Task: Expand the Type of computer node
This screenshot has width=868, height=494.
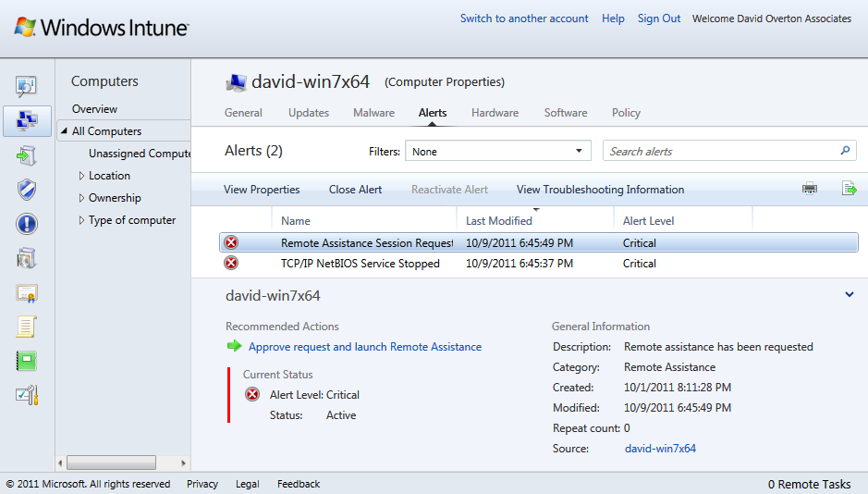Action: pos(81,220)
